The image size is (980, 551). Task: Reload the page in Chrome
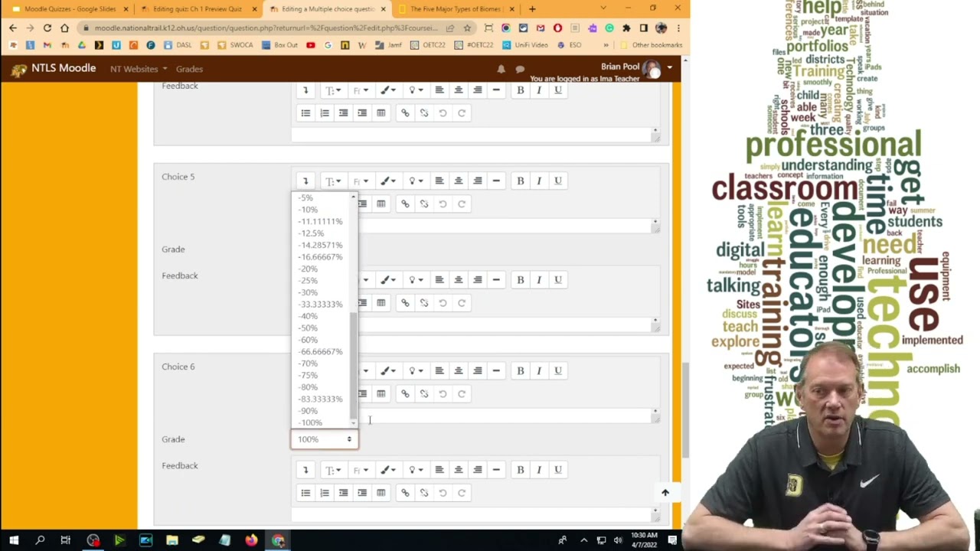point(47,28)
